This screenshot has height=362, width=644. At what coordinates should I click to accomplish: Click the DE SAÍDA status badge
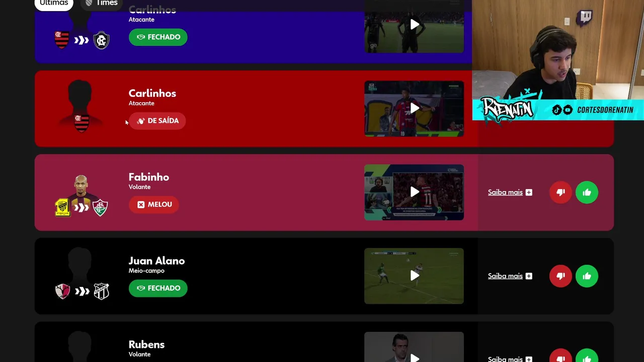point(157,121)
